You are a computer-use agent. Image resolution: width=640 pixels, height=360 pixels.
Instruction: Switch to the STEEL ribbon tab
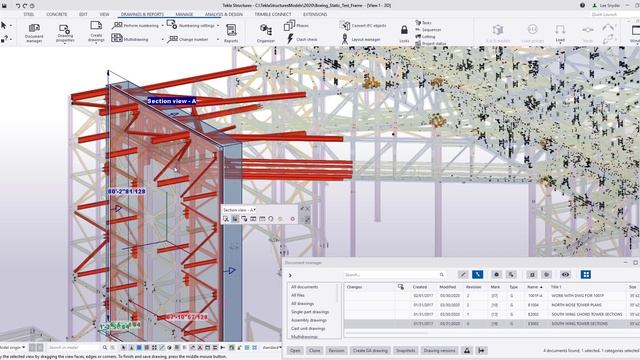[29, 14]
